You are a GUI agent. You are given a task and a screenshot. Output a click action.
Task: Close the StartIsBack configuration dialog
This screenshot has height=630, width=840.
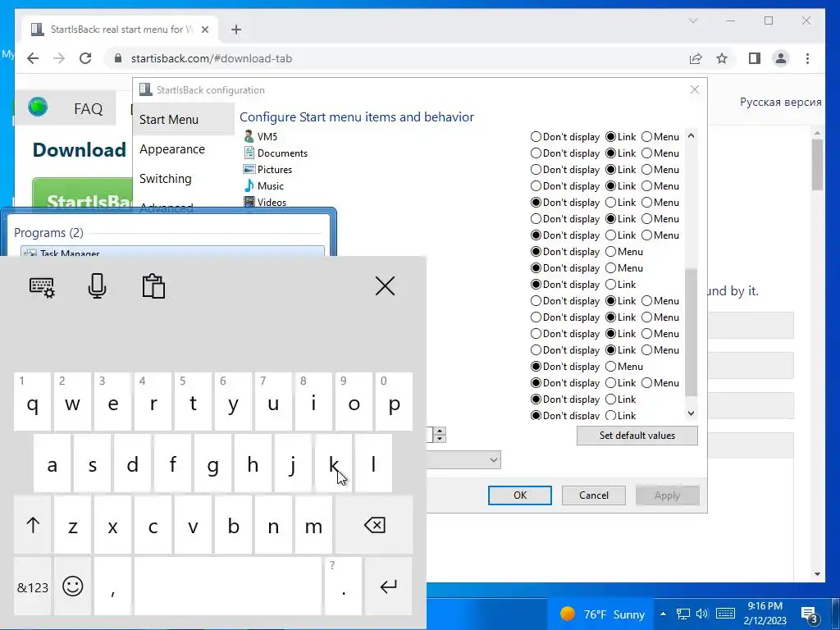pos(694,89)
